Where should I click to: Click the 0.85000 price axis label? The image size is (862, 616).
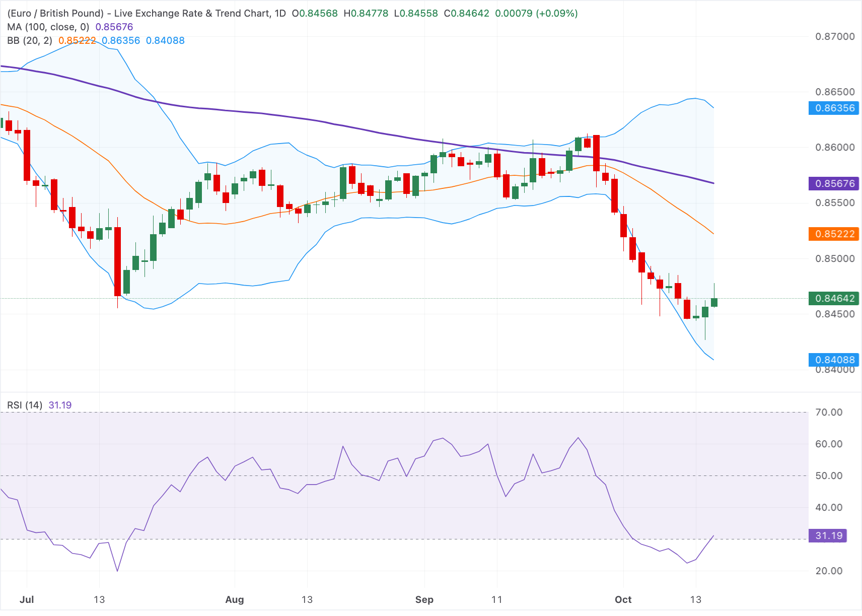pyautogui.click(x=835, y=258)
